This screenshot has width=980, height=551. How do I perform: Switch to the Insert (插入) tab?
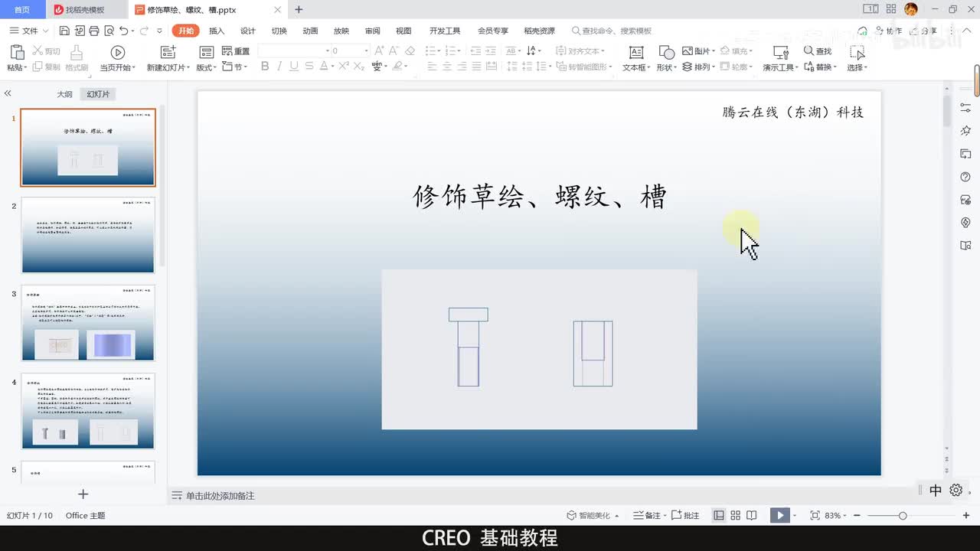click(x=217, y=31)
